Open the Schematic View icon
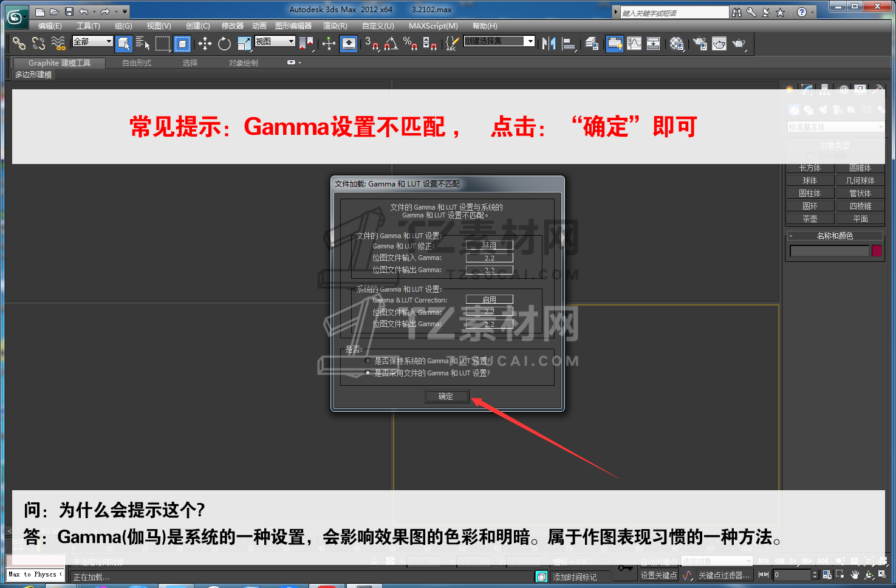 pos(654,43)
